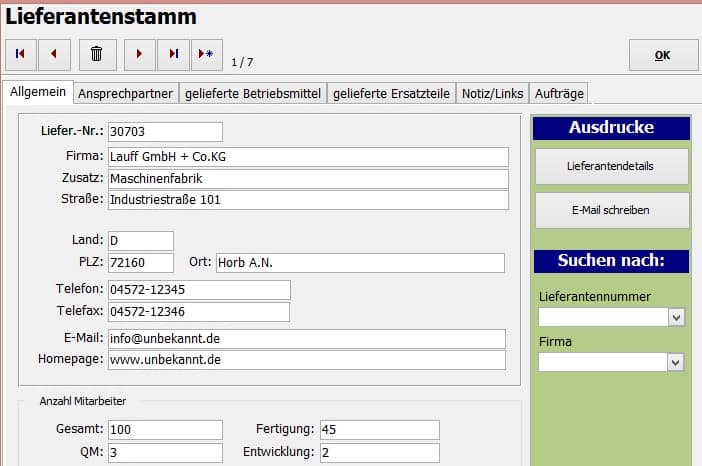The width and height of the screenshot is (702, 466).
Task: Click the E-Mail schreiben button
Action: [x=610, y=210]
